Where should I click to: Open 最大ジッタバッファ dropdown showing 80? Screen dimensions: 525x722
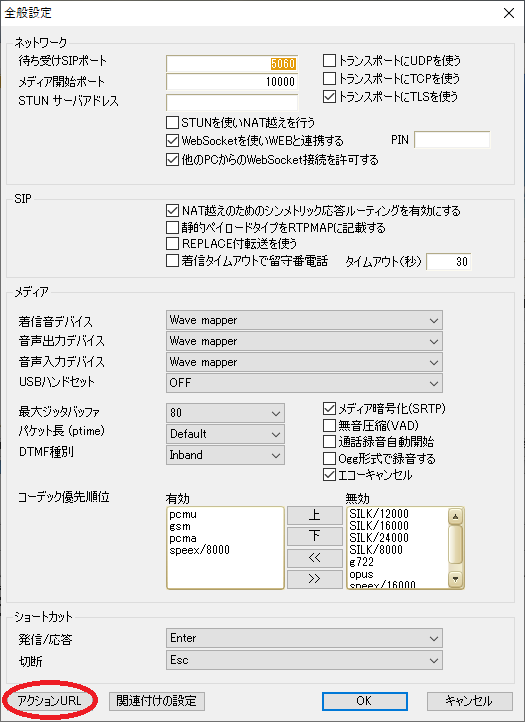coord(225,413)
